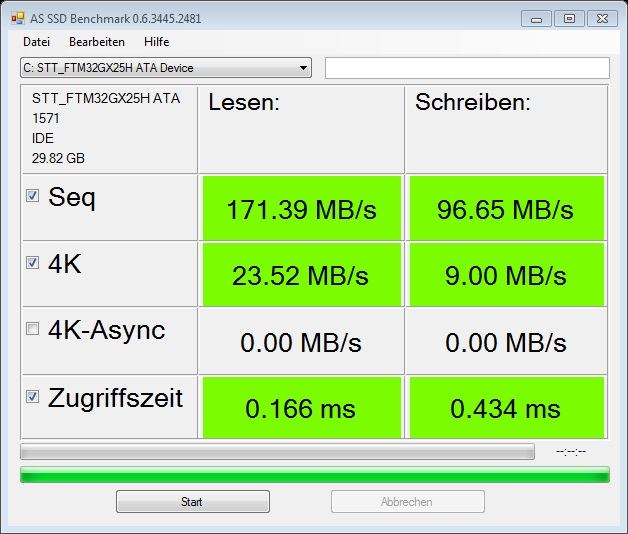Expand the drive selection dropdown

pyautogui.click(x=304, y=68)
